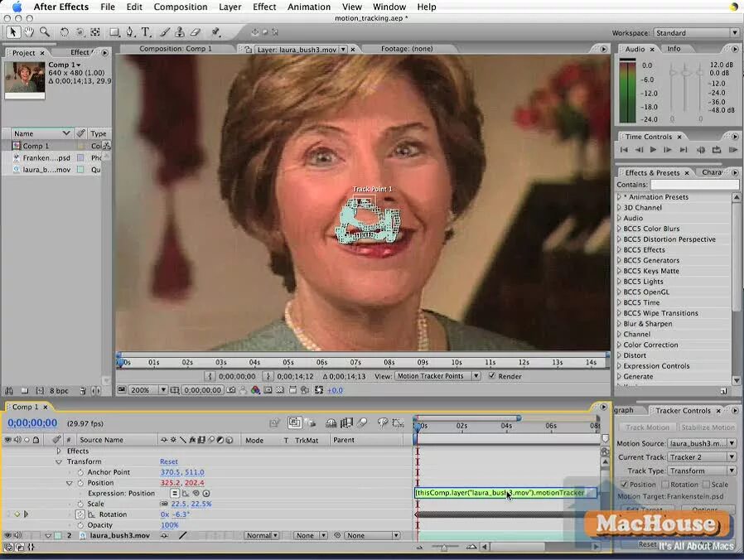Open the expression language menu arrow
Viewport: 744px width, 560px height.
pos(206,494)
